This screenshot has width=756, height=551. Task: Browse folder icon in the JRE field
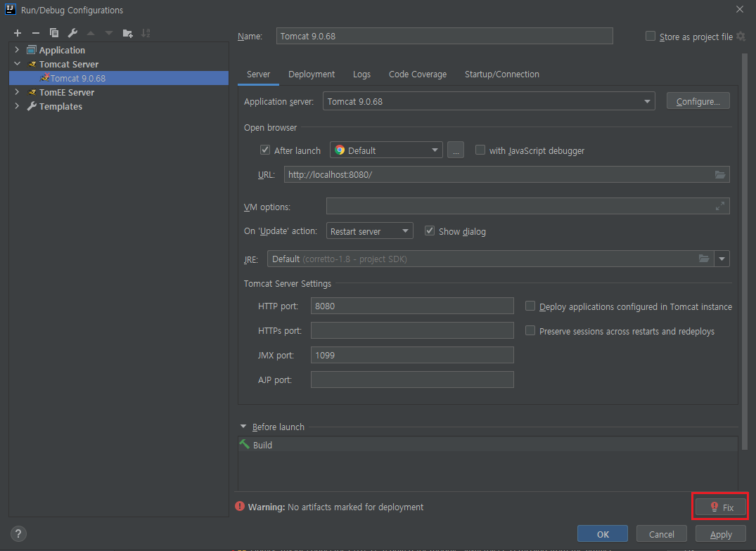click(x=704, y=259)
